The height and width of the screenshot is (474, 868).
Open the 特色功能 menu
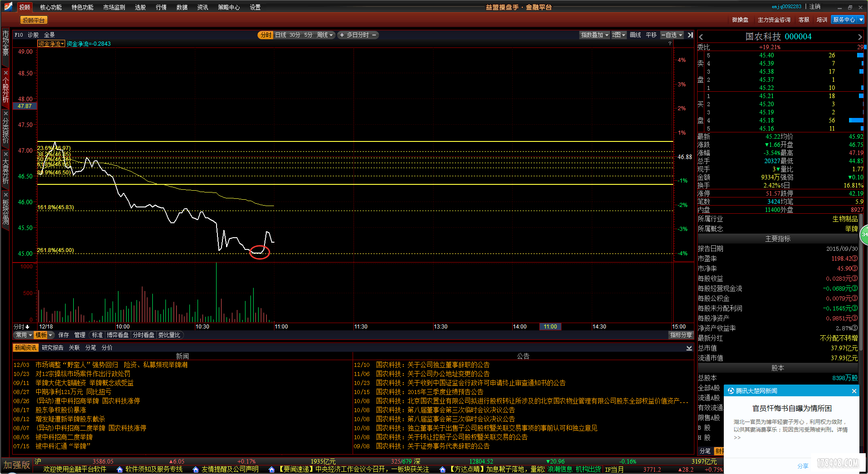(82, 7)
